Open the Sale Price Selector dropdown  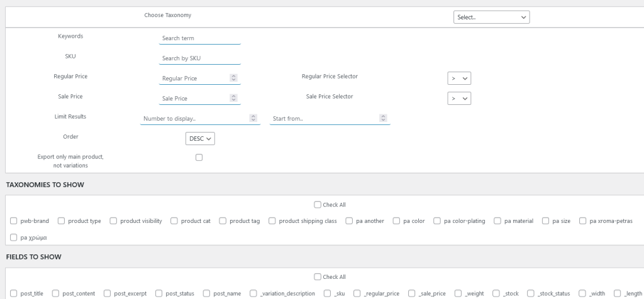click(x=458, y=99)
